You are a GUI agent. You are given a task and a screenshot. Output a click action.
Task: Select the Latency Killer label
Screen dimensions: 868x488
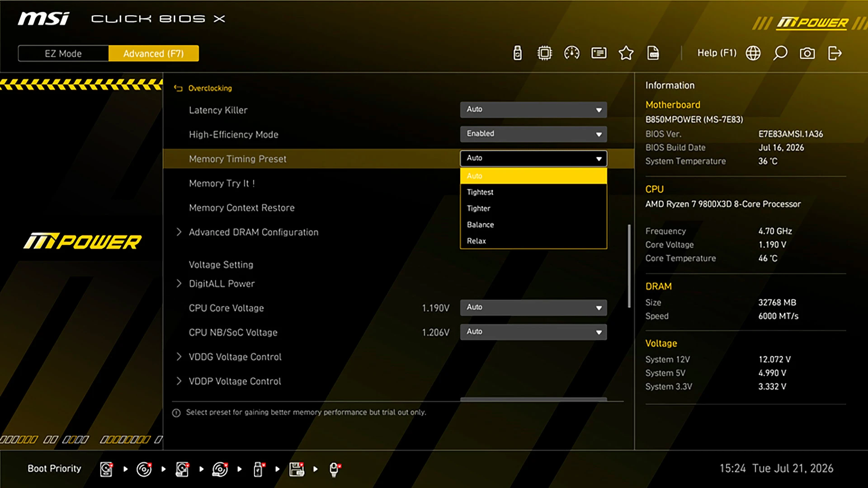tap(218, 110)
